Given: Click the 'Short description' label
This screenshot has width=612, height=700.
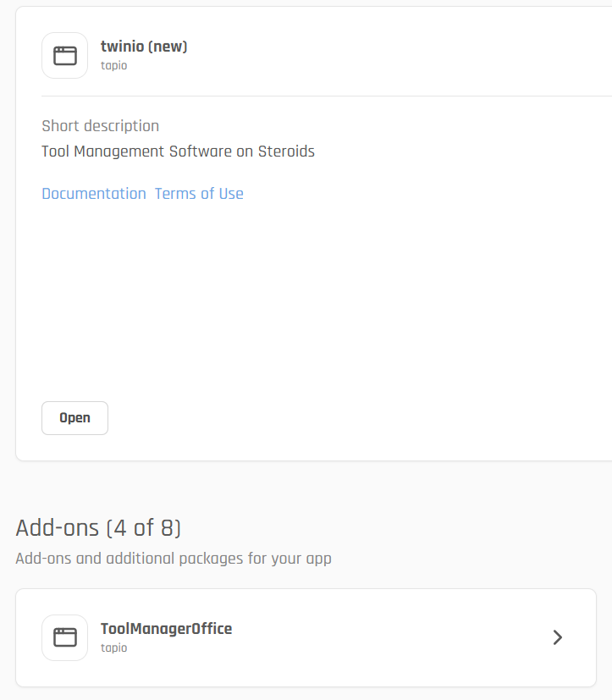Looking at the screenshot, I should click(x=100, y=126).
